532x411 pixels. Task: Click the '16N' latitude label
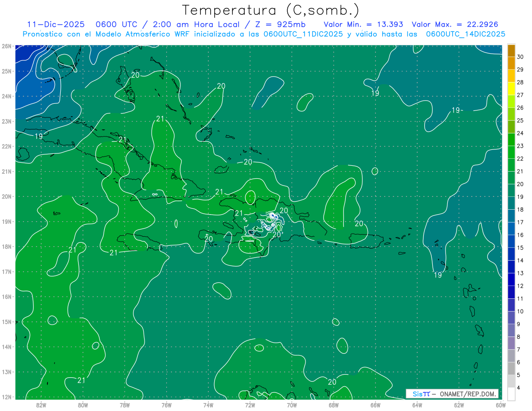(x=6, y=297)
